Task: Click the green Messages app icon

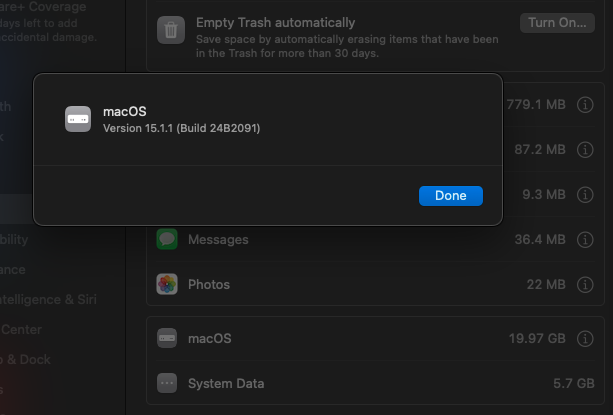Action: click(167, 239)
